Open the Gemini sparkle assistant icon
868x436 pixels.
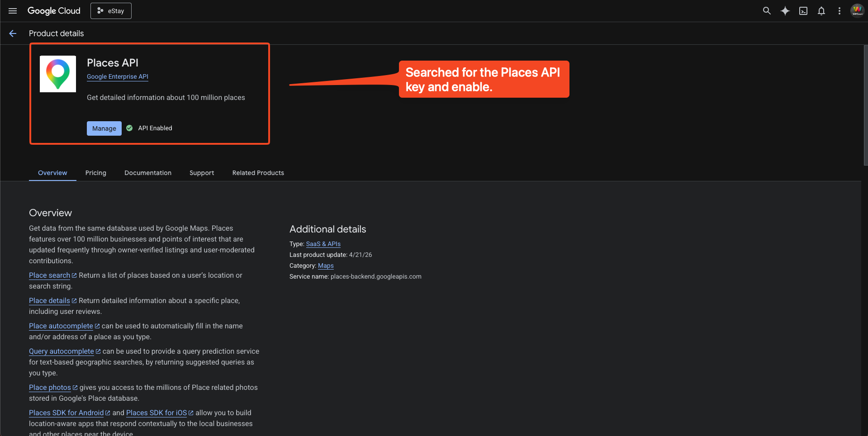click(785, 11)
